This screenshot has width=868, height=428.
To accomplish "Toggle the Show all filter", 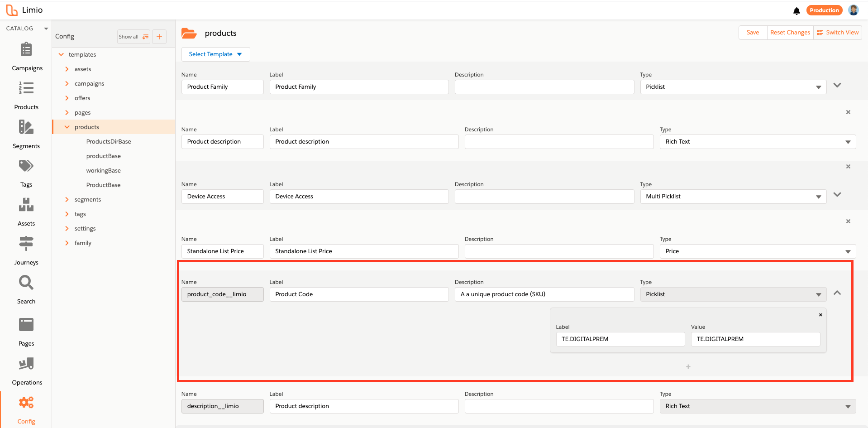I will click(134, 37).
